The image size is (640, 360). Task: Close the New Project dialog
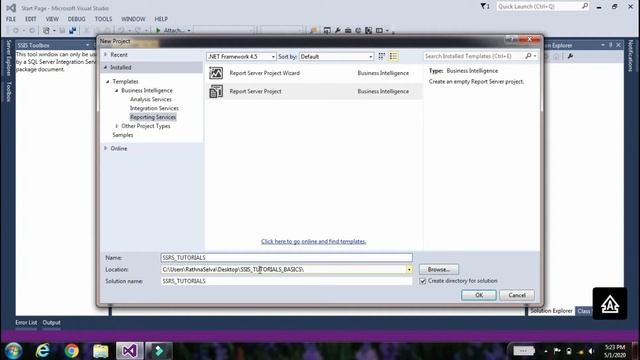529,39
